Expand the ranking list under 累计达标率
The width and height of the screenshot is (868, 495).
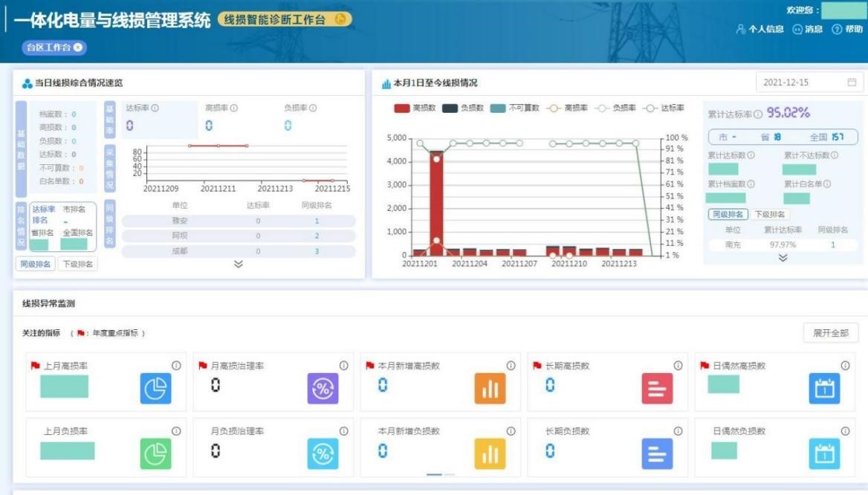point(783,258)
